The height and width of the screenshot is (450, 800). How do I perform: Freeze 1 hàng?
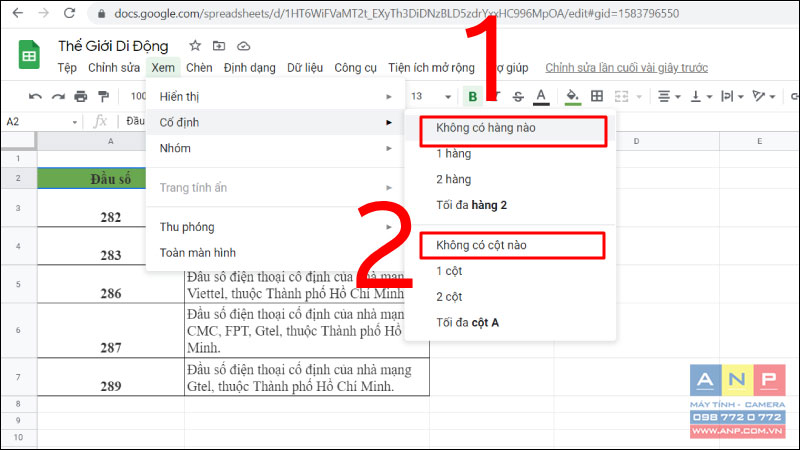click(510, 154)
